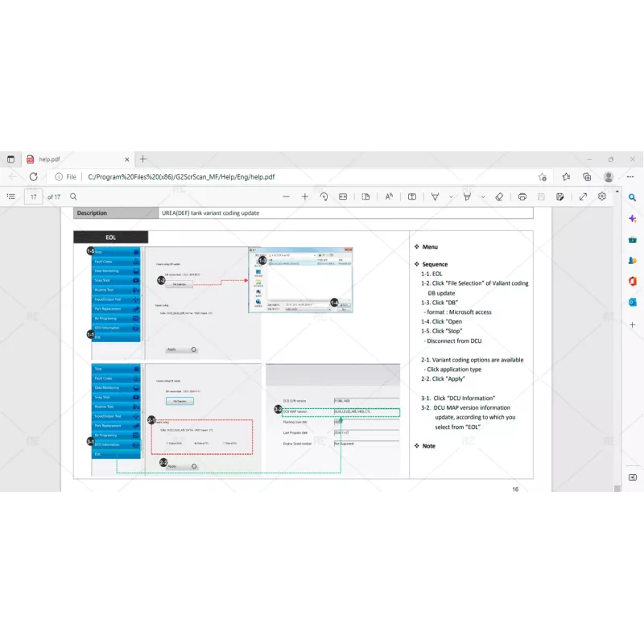Screen dimensions: 644x644
Task: Enter full screen mode for PDF
Action: point(583,196)
